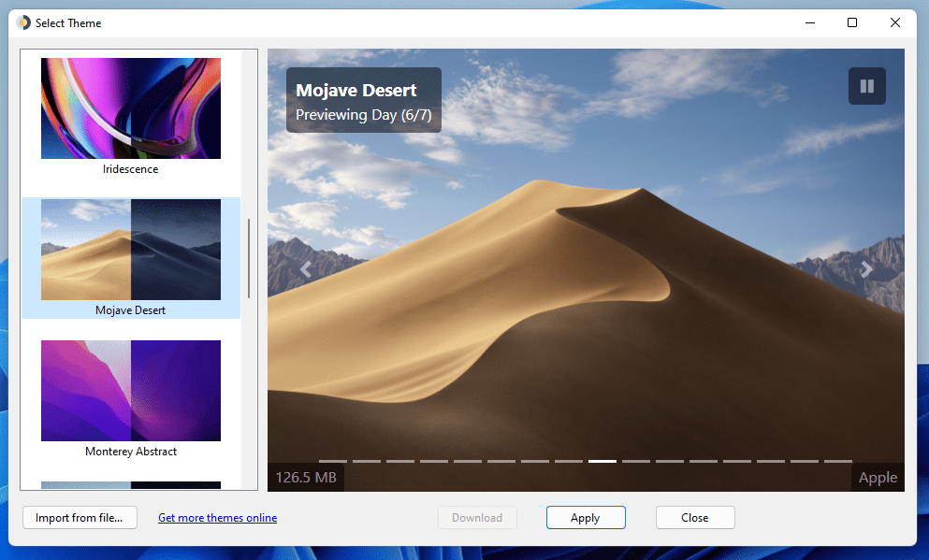929x560 pixels.
Task: Maximize the Select Theme window
Action: click(x=852, y=22)
